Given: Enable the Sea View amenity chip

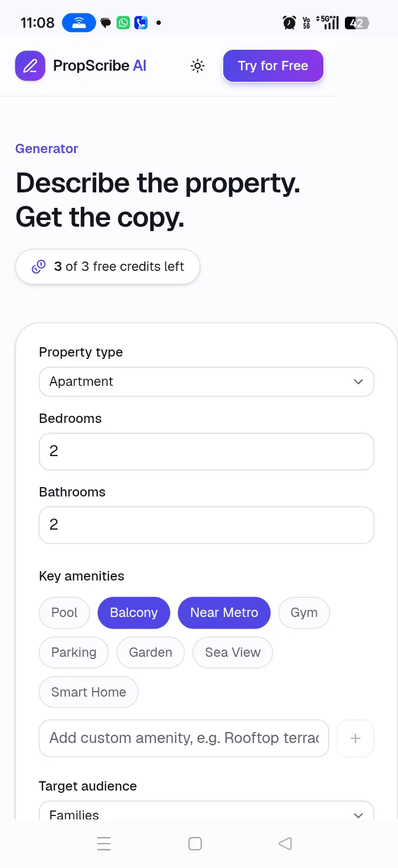Looking at the screenshot, I should click(x=233, y=652).
